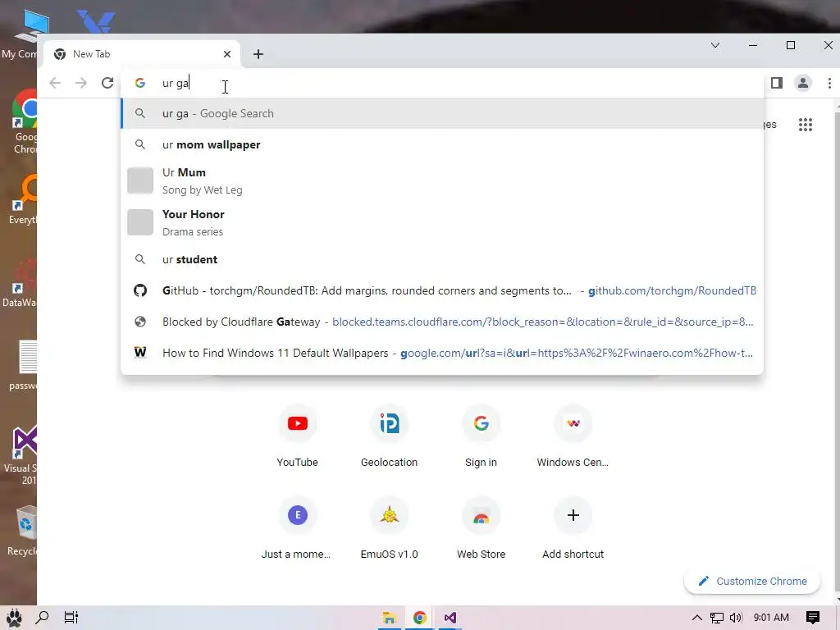Click Ur Mum suggestion thumbnail
The height and width of the screenshot is (630, 840).
(x=140, y=180)
